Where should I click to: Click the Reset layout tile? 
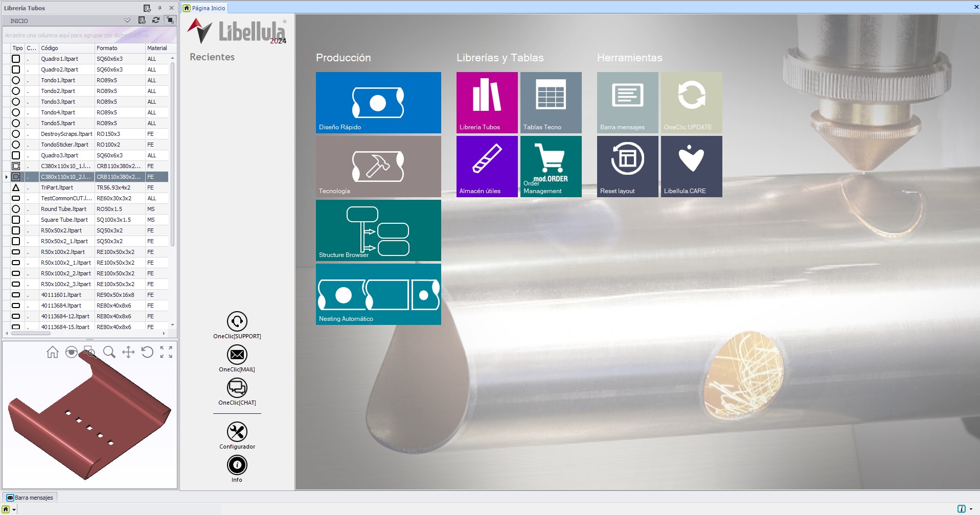pos(628,167)
